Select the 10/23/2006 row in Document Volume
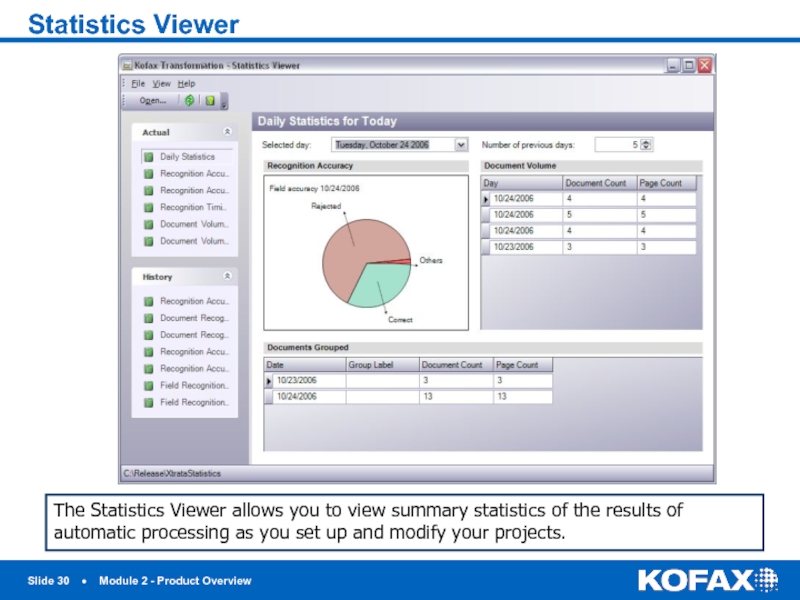The width and height of the screenshot is (800, 600). point(589,247)
